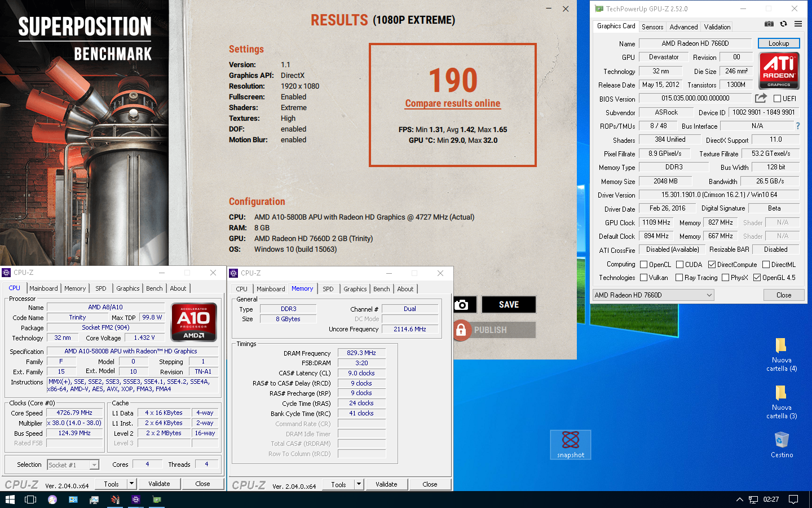Open the notification center icon

[793, 500]
